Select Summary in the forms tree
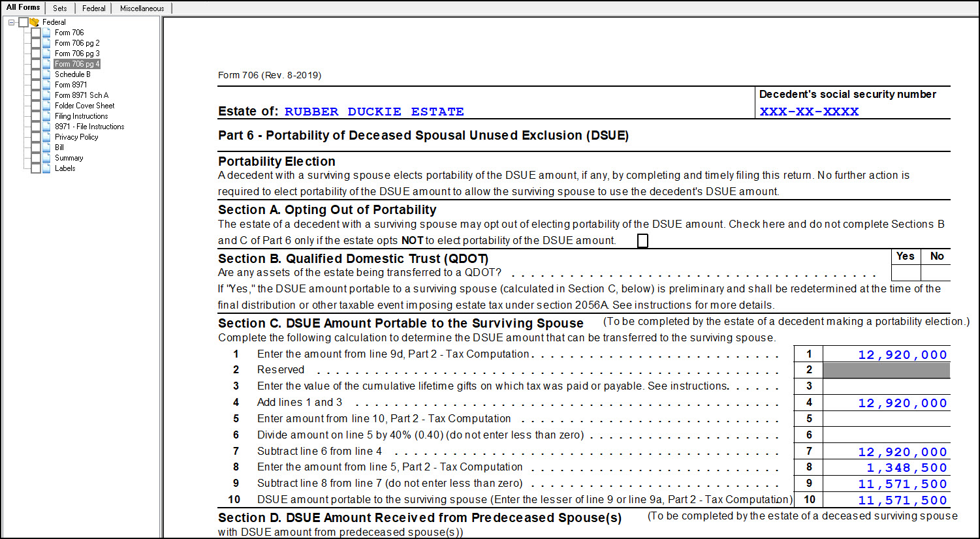This screenshot has height=539, width=980. click(69, 158)
